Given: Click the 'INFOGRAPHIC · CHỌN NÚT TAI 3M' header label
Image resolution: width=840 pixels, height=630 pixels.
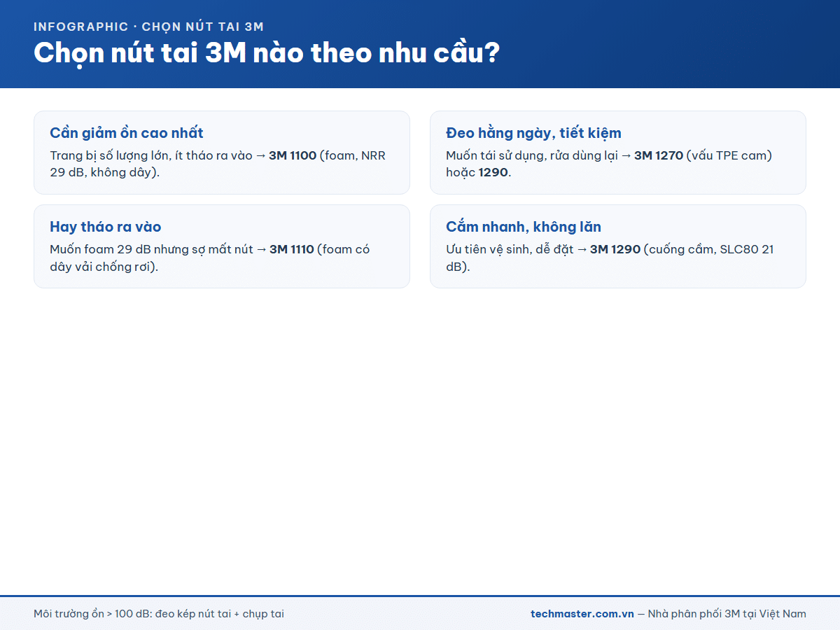Looking at the screenshot, I should click(x=148, y=27).
